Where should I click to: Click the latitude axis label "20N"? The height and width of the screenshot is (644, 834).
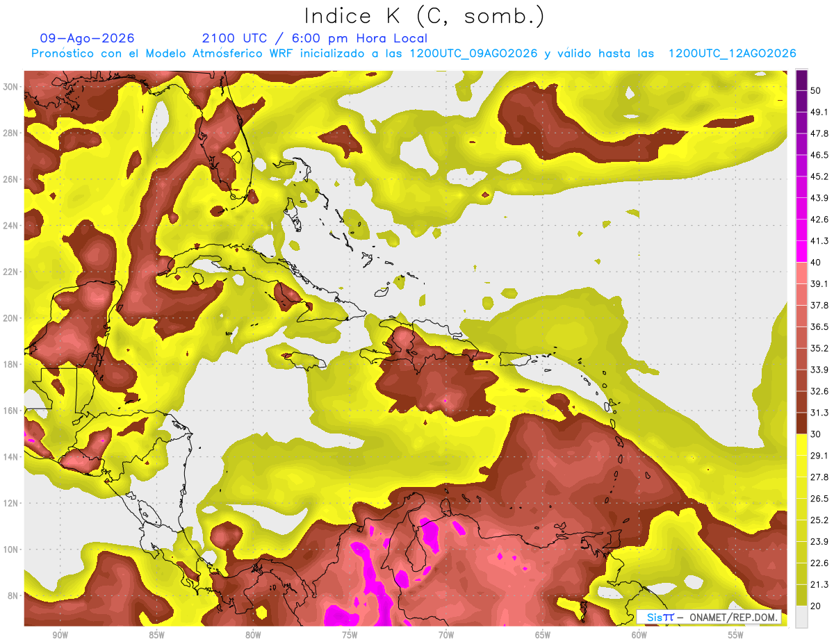(x=10, y=318)
